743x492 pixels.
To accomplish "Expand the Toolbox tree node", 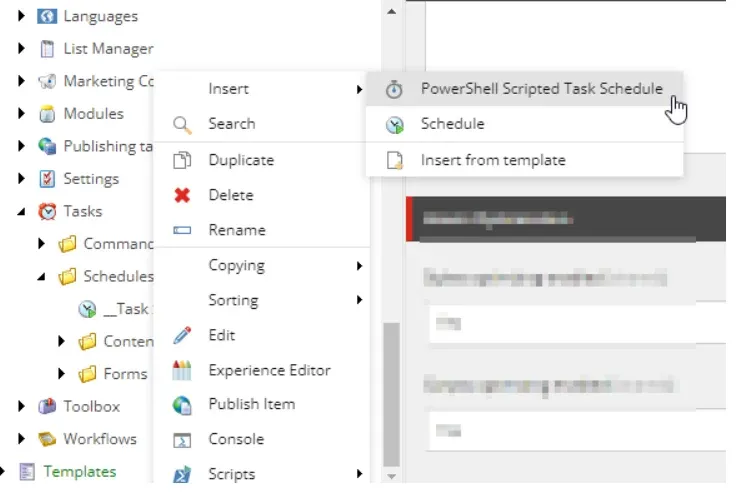I will pyautogui.click(x=21, y=406).
